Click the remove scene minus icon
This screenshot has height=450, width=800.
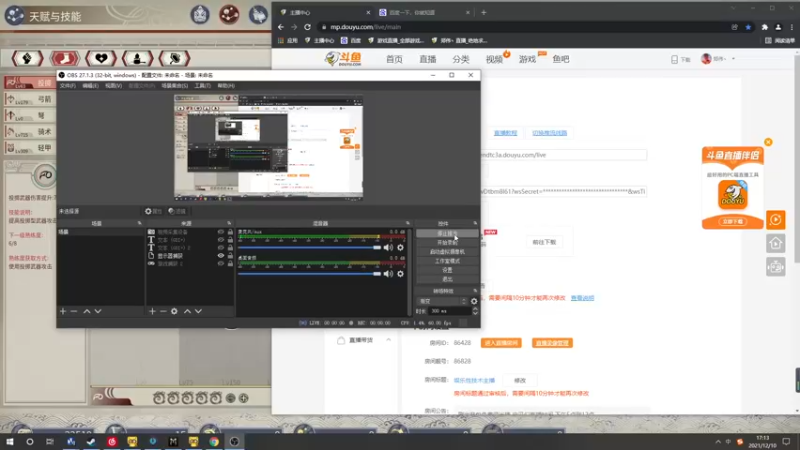[74, 311]
